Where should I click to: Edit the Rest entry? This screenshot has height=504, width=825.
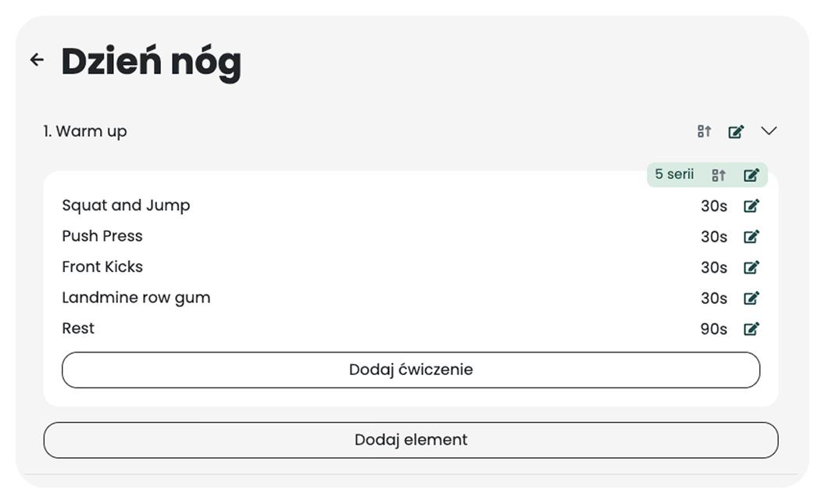point(751,329)
